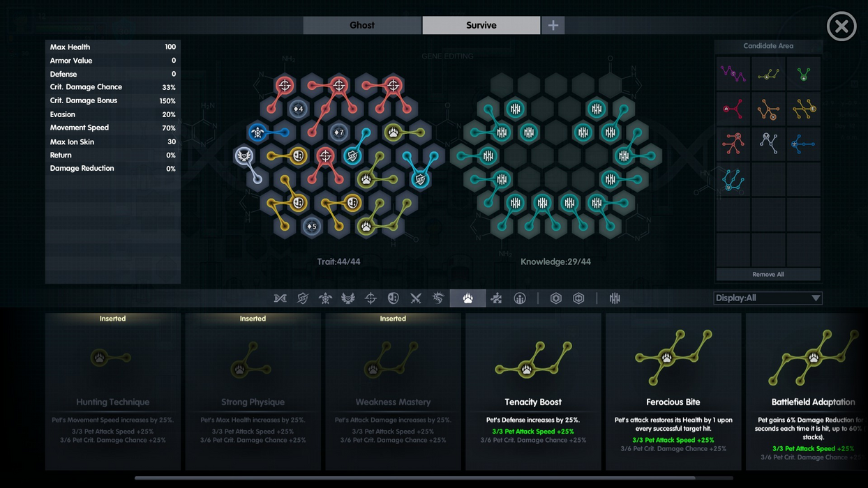The width and height of the screenshot is (868, 488).
Task: Click Remove All in Candidate Area
Action: (x=768, y=274)
